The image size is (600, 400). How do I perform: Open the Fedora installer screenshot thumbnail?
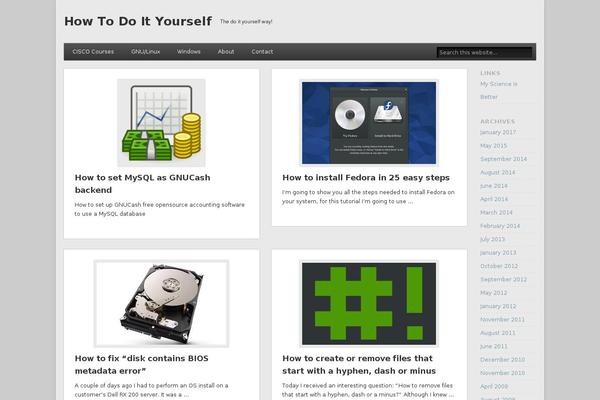pyautogui.click(x=369, y=122)
